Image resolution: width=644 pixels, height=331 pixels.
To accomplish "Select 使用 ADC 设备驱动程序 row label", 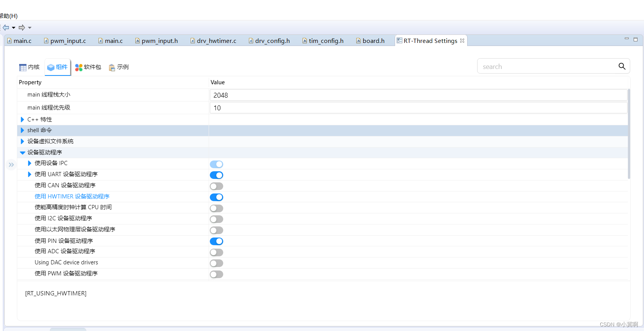I will tap(65, 251).
